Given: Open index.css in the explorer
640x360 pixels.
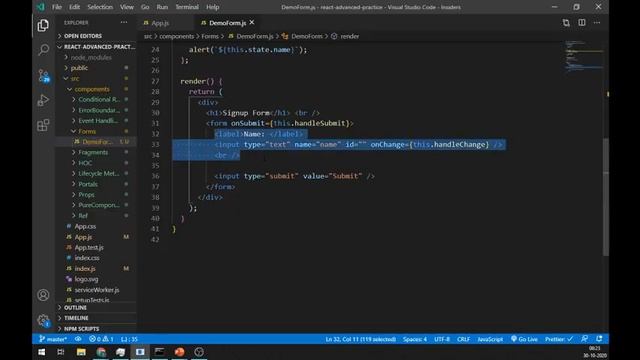Looking at the screenshot, I should (87, 258).
